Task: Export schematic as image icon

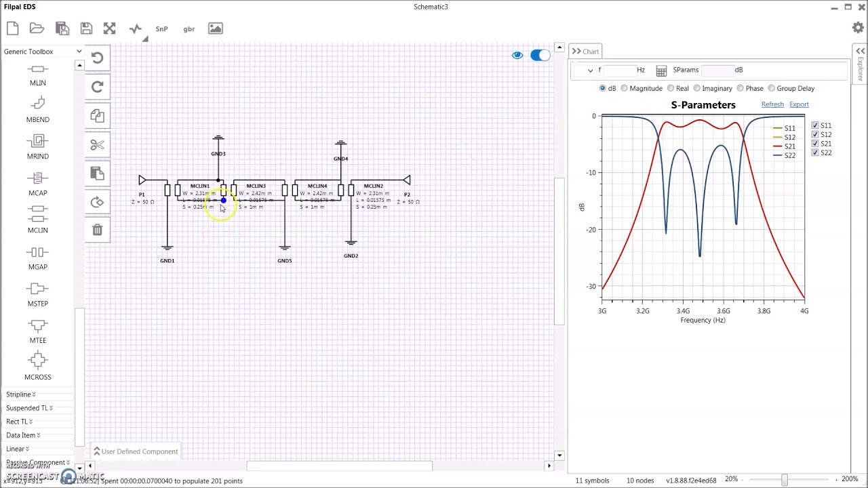Action: pos(215,28)
